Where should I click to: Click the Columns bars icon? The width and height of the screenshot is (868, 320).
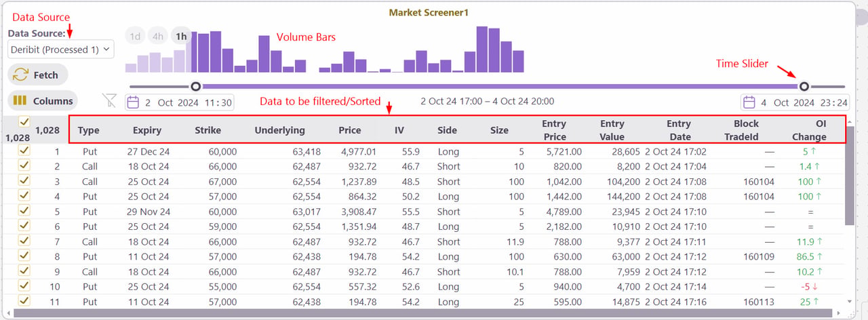click(x=20, y=100)
